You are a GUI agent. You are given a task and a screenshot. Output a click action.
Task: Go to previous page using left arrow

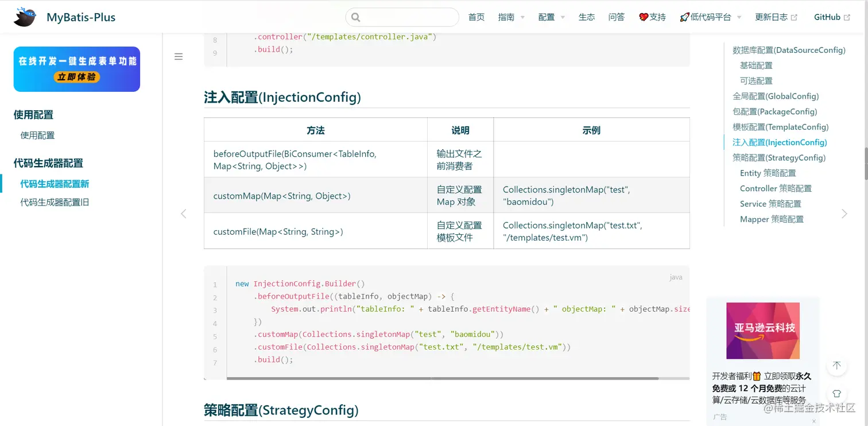click(184, 214)
